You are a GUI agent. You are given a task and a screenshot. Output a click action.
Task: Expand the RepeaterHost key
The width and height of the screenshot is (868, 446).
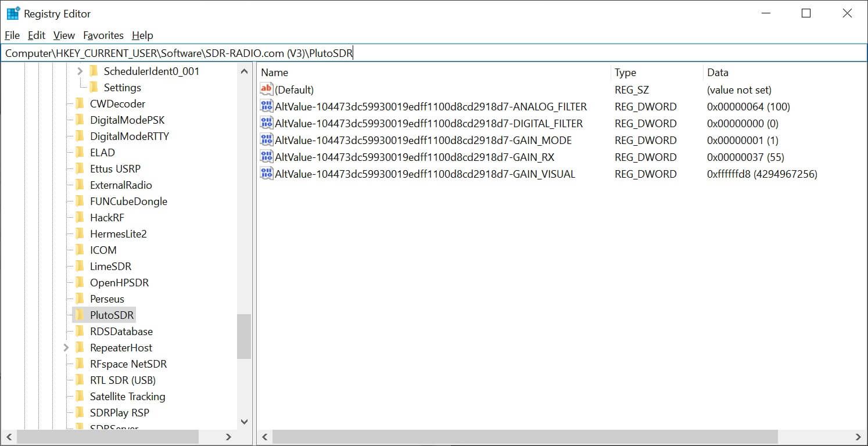tap(66, 347)
